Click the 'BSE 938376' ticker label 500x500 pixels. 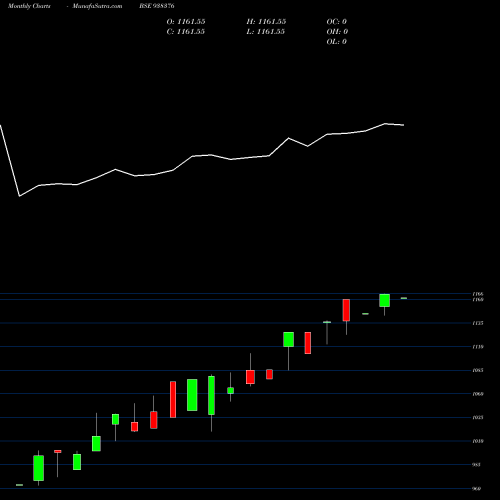(x=157, y=6)
